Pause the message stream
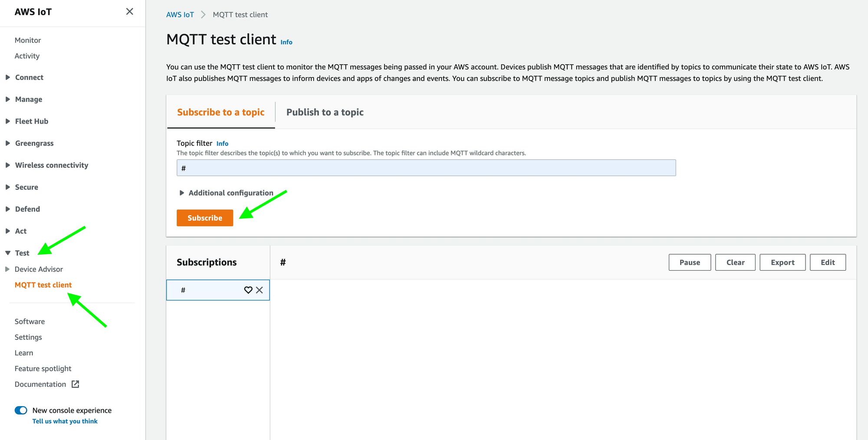This screenshot has height=440, width=868. 690,262
